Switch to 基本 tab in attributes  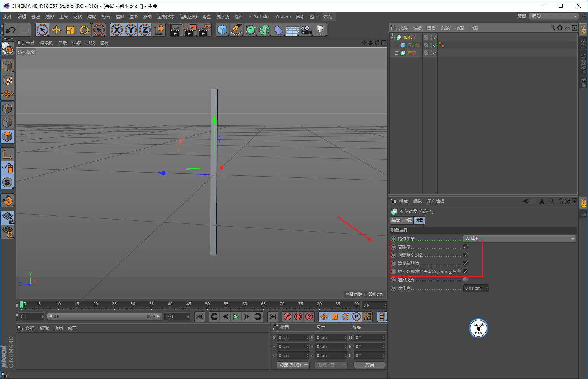pos(396,220)
